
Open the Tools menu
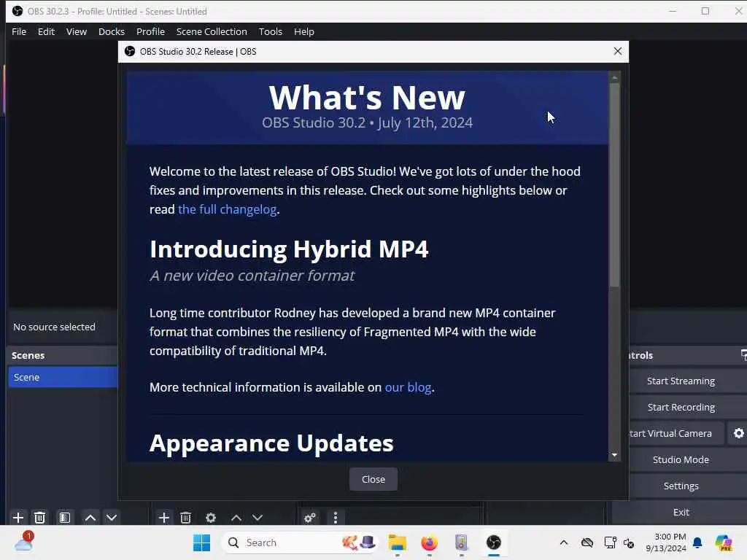[x=270, y=31]
